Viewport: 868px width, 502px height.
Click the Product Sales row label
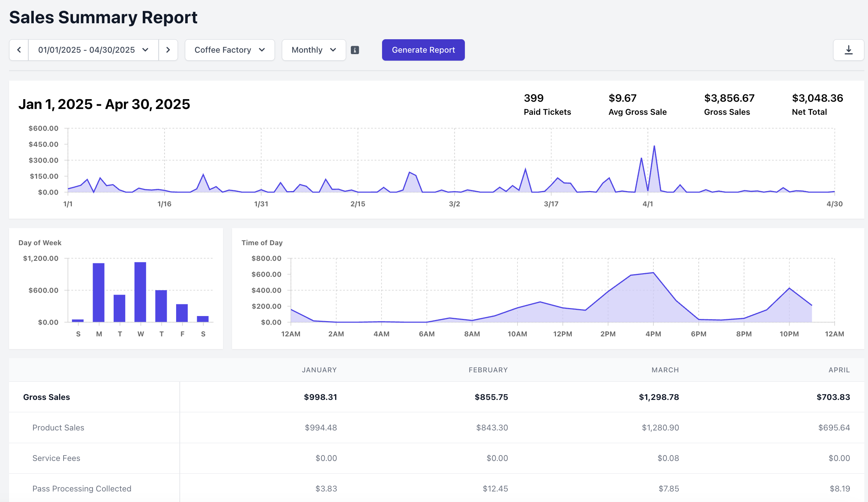pos(58,428)
